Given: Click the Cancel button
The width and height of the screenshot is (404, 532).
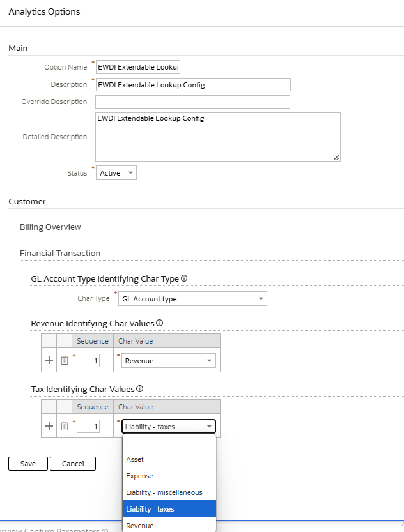Looking at the screenshot, I should (x=72, y=463).
